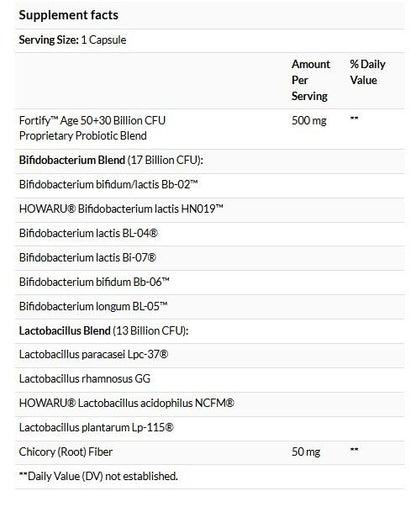Select Lactobacillus paracasei Lpc-37 row
This screenshot has height=507, width=416.
pos(210,355)
